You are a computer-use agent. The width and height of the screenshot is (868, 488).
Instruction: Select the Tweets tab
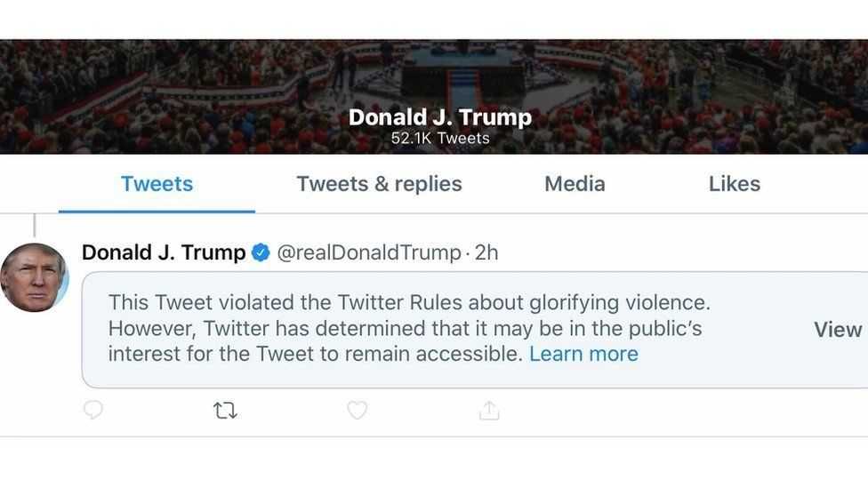click(157, 184)
